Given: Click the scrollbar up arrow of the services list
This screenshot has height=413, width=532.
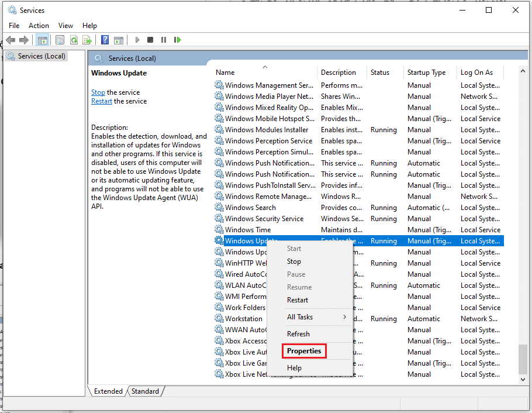Looking at the screenshot, I should (x=523, y=71).
